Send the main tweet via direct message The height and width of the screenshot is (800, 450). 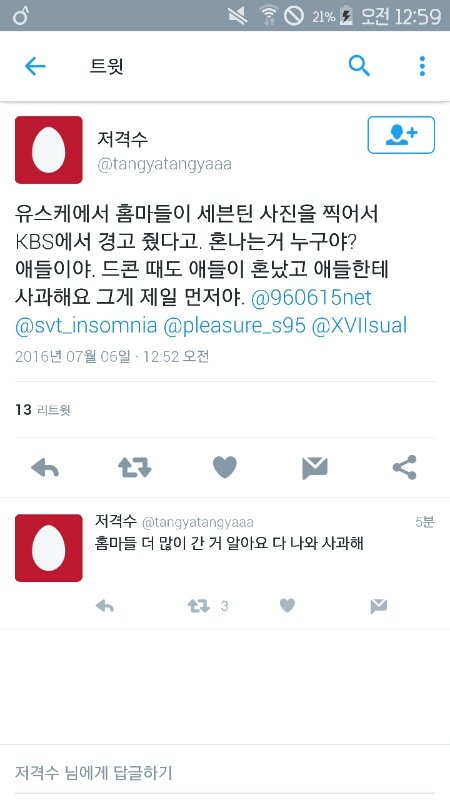tap(315, 468)
